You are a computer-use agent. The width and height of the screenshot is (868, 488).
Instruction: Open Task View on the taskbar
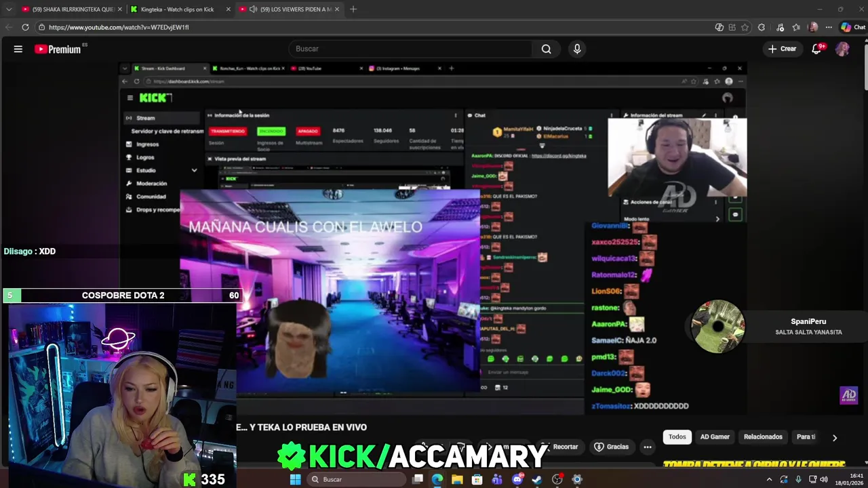(x=418, y=479)
